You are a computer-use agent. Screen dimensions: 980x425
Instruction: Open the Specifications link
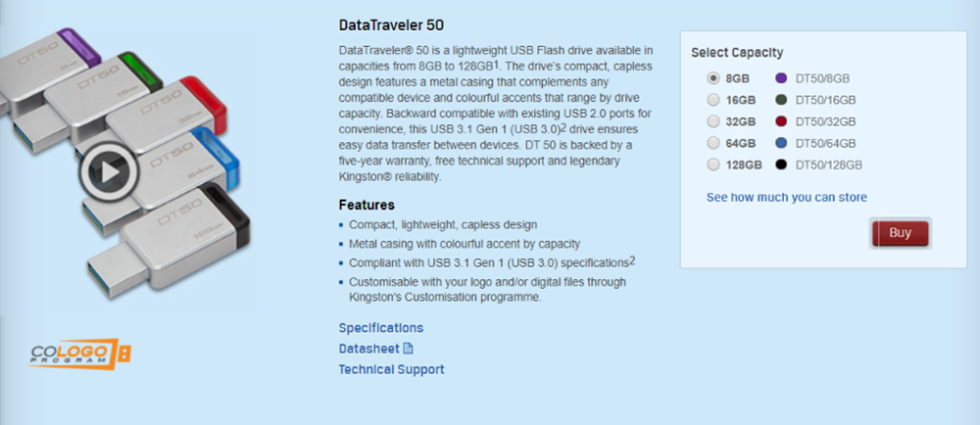pyautogui.click(x=381, y=328)
